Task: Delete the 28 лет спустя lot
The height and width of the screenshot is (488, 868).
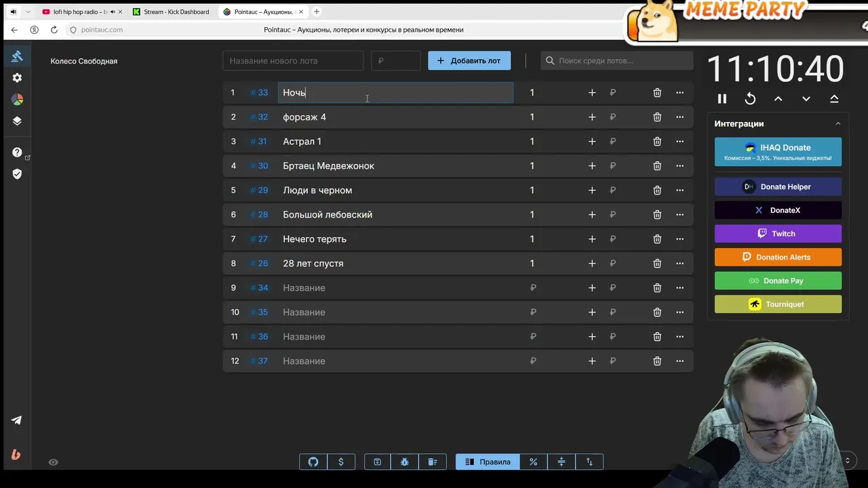Action: coord(657,264)
